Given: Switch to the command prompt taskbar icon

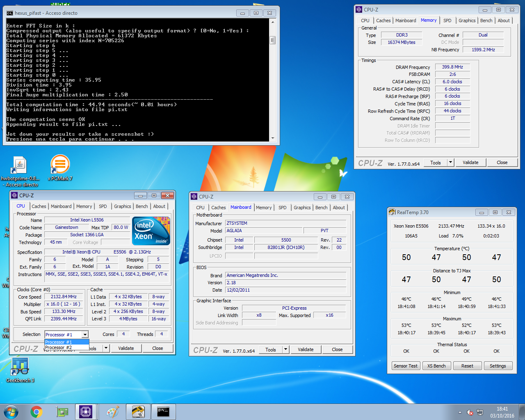Looking at the screenshot, I should pos(164,412).
